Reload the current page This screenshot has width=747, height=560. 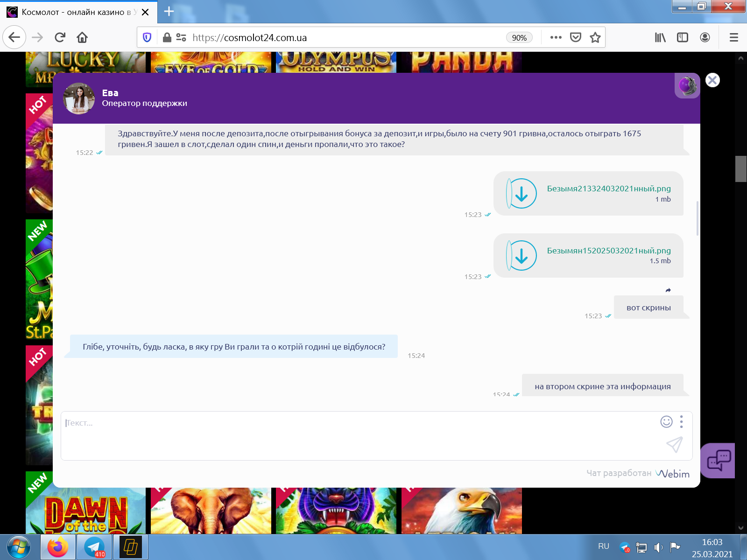[x=60, y=37]
